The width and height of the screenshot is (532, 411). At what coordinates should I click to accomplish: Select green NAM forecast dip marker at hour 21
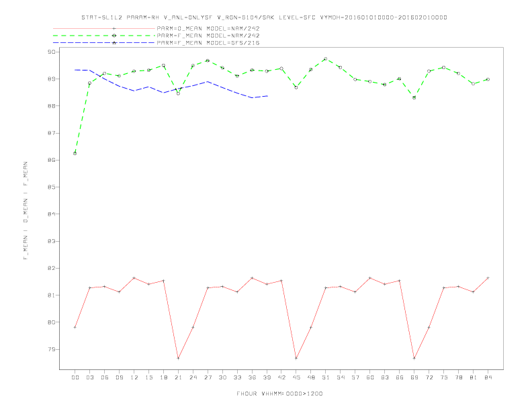tap(178, 93)
